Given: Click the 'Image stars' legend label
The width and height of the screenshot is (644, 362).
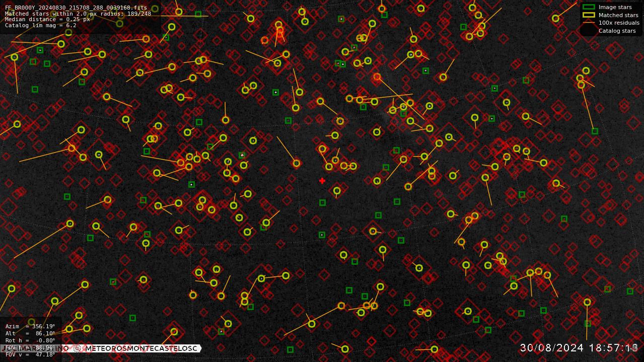Looking at the screenshot, I should click(x=615, y=7).
